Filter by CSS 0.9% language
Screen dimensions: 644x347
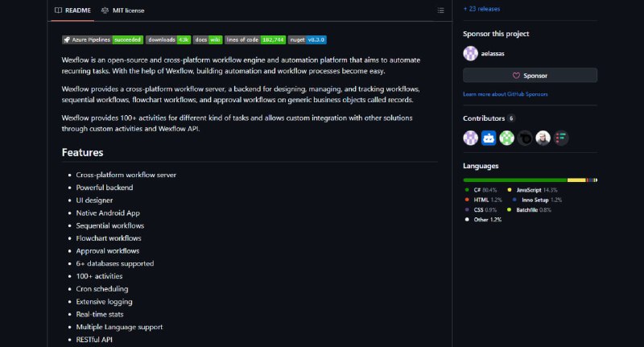(x=481, y=210)
